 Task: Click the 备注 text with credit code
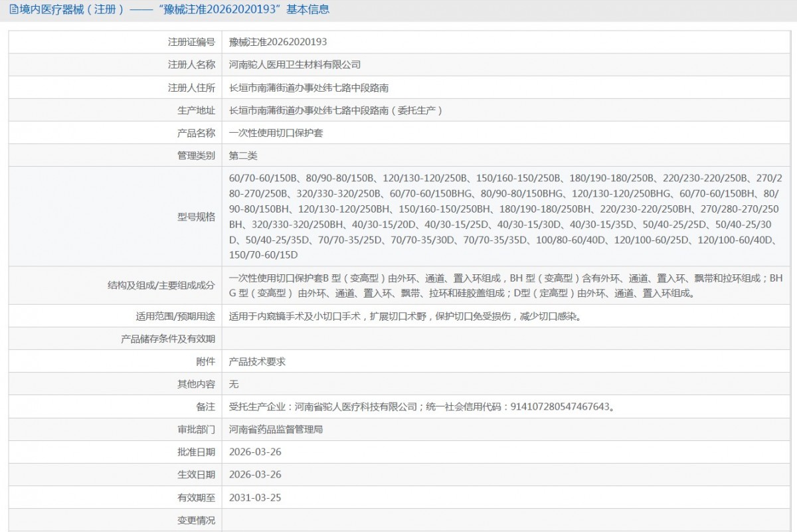[421, 406]
